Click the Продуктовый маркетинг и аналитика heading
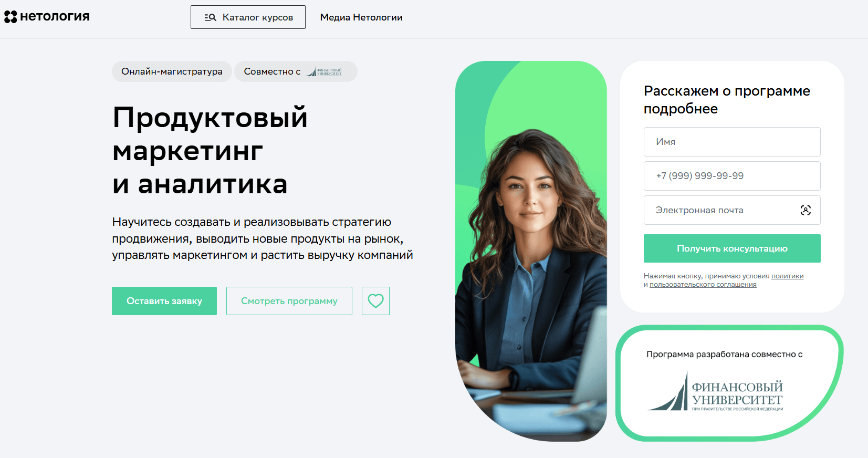This screenshot has width=868, height=458. (x=210, y=151)
